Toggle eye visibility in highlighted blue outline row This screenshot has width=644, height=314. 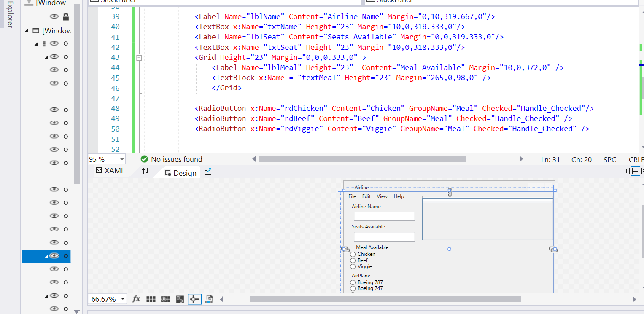coord(54,255)
